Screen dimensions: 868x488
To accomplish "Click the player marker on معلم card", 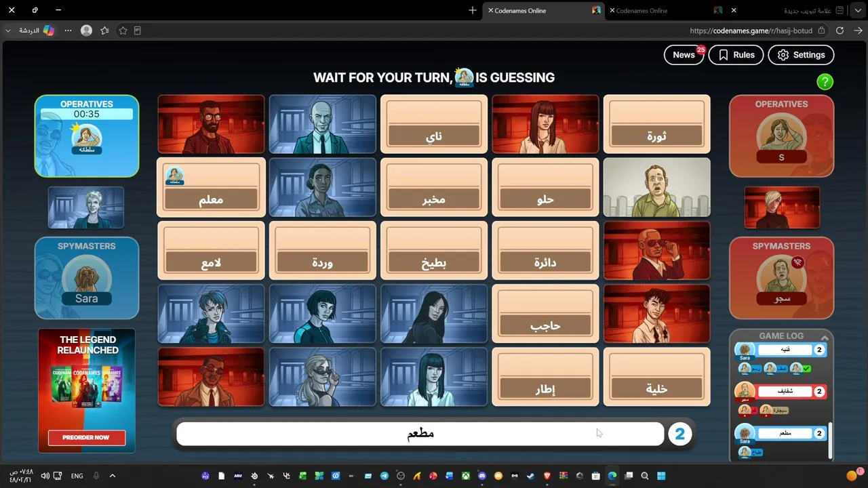I will coord(175,176).
